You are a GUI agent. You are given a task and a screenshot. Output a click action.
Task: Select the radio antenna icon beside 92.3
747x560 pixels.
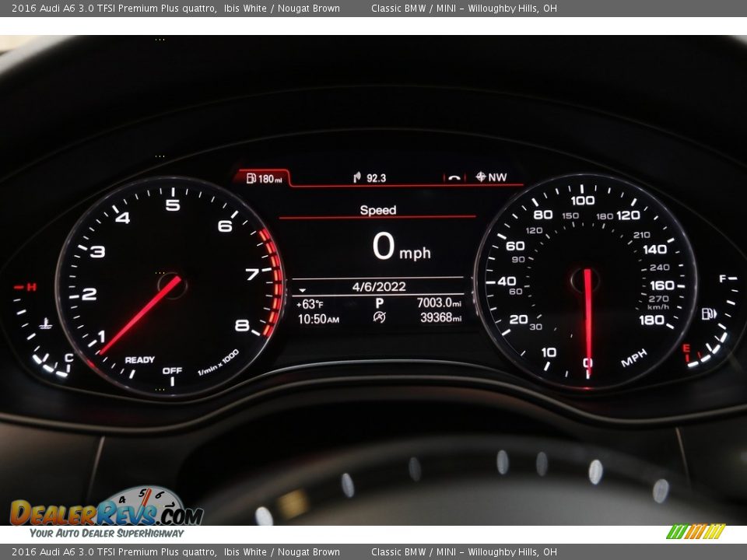click(x=357, y=177)
